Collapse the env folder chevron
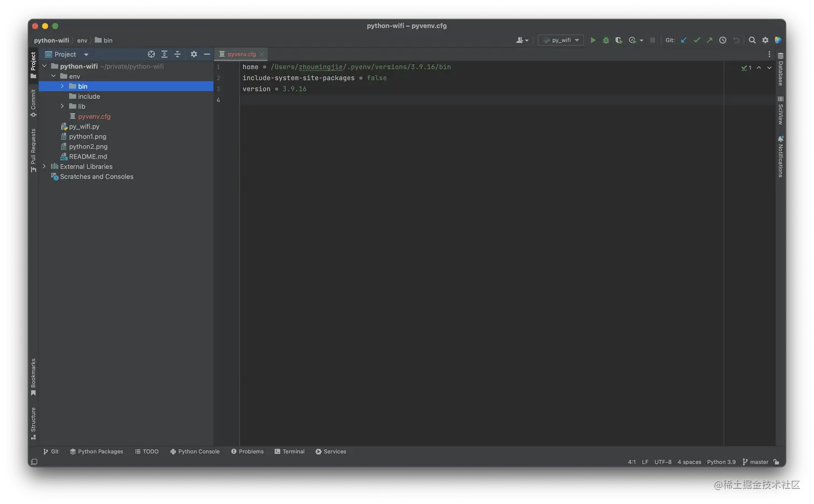 (x=53, y=76)
